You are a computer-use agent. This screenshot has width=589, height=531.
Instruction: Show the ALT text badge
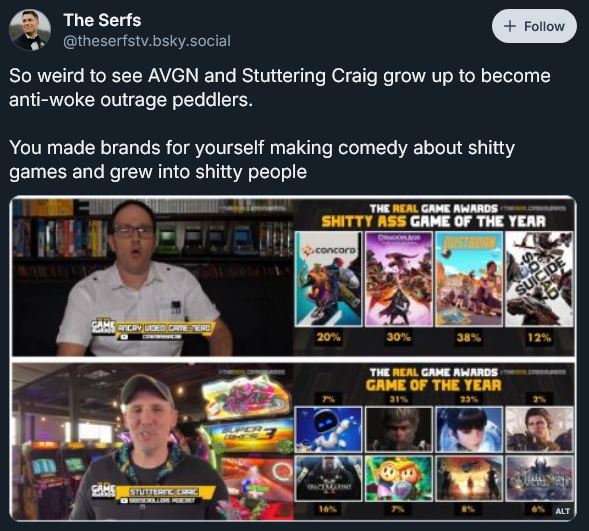coord(562,511)
